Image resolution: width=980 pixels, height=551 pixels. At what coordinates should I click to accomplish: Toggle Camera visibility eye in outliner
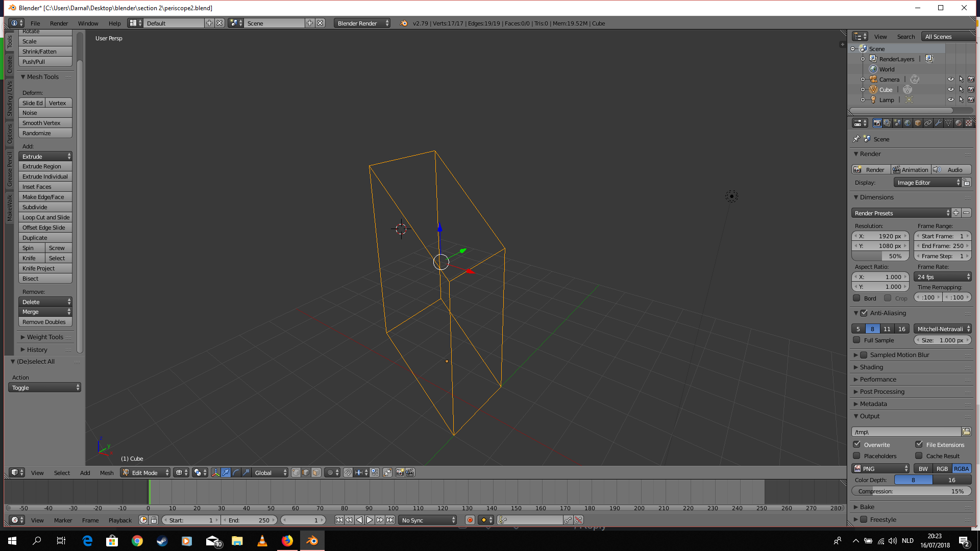[951, 79]
